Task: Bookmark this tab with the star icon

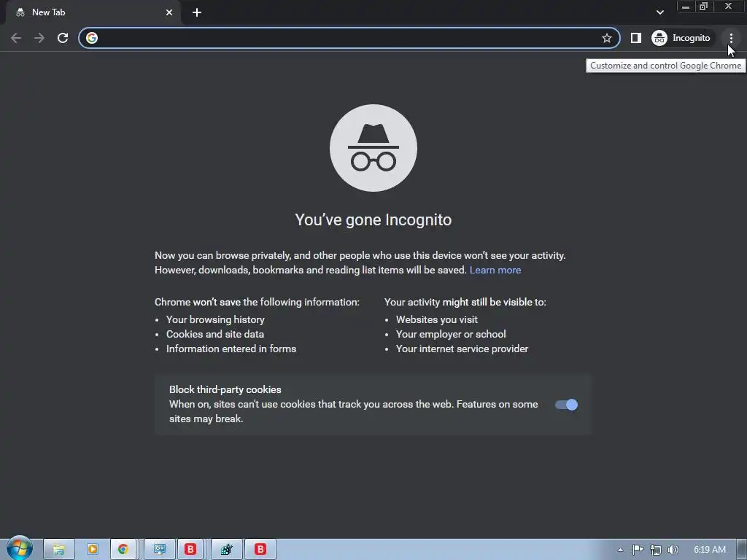Action: tap(606, 38)
